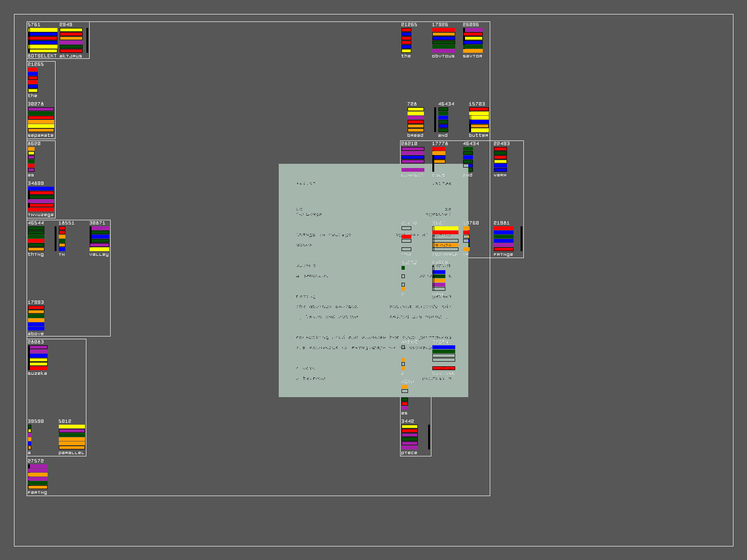Select the "warm" color bar stack
Viewport: 747px width, 560px height.
click(500, 159)
